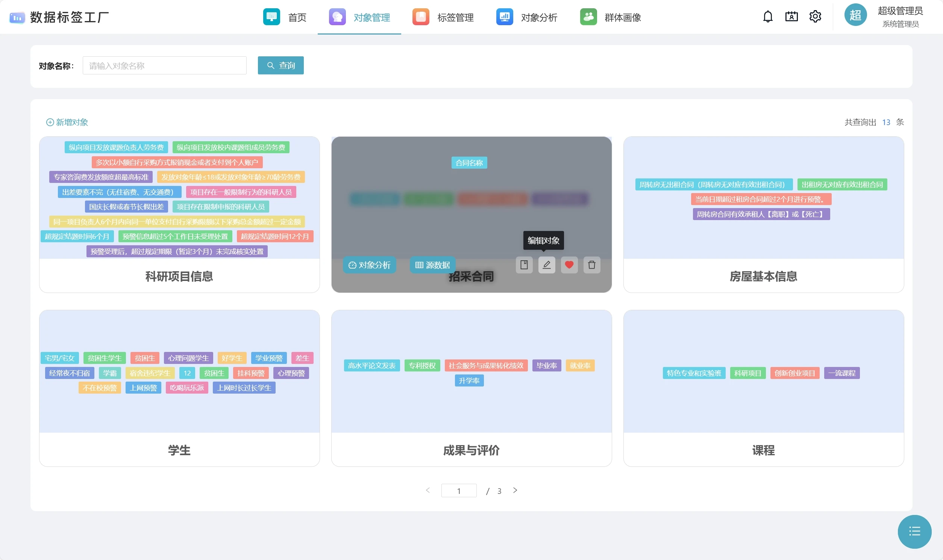The image size is (943, 560).
Task: Open the settings gear icon
Action: click(815, 17)
